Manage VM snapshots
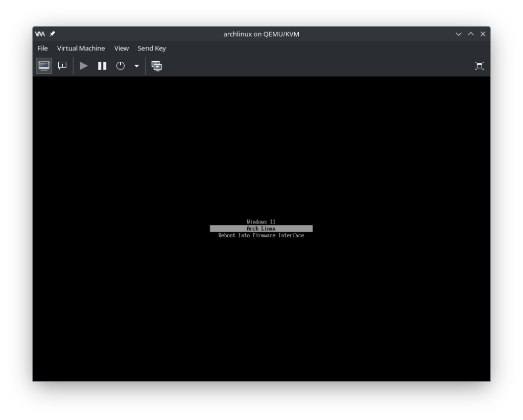This screenshot has width=523, height=420. pos(156,66)
